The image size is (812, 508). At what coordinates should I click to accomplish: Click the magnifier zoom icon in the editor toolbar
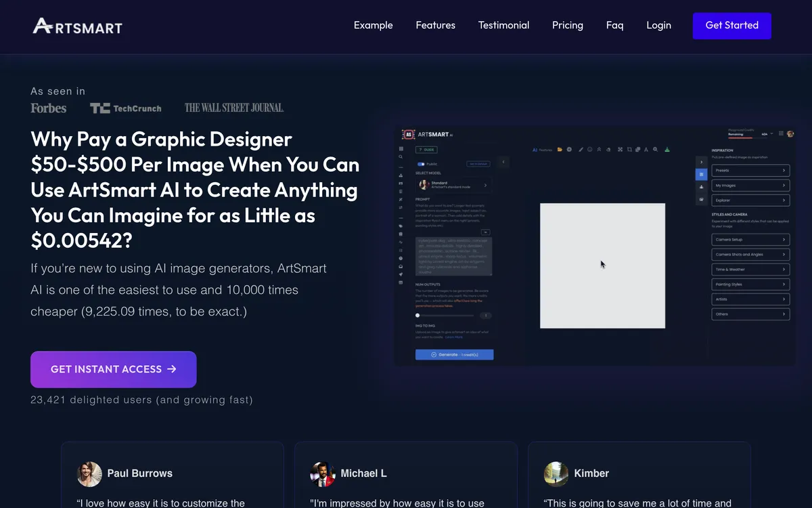[655, 150]
